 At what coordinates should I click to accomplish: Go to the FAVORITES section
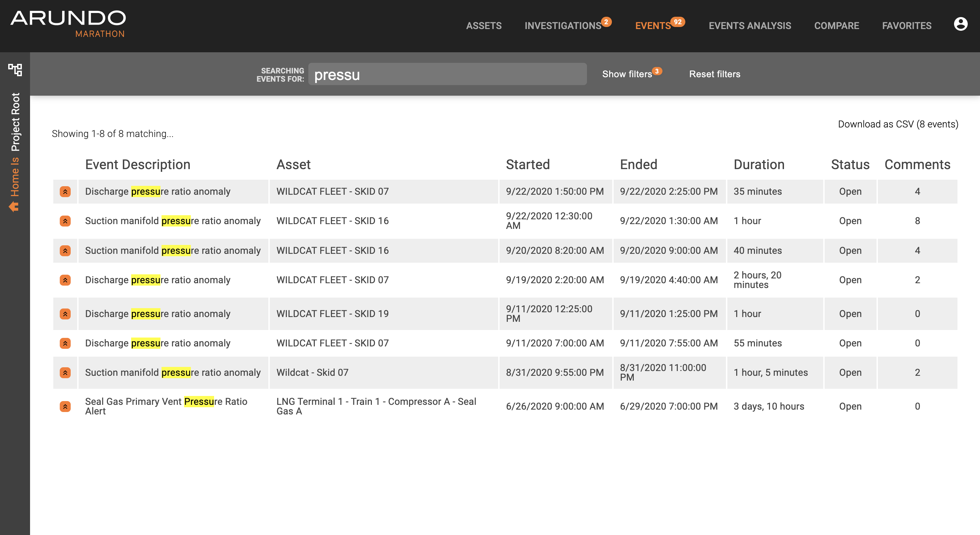click(907, 26)
